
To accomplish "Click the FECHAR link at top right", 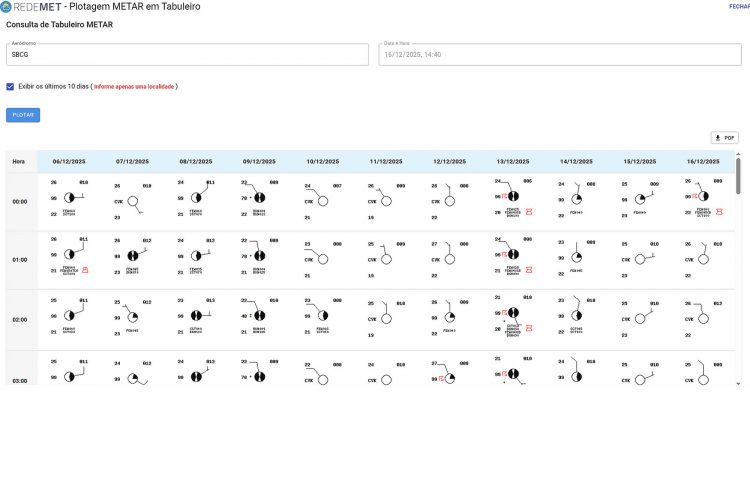I will click(x=738, y=6).
